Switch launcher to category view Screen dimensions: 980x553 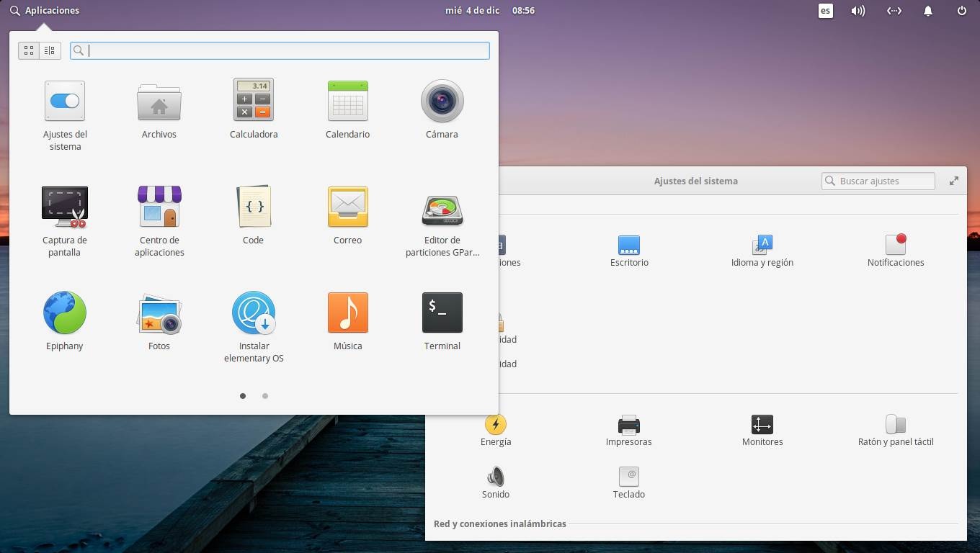point(50,50)
